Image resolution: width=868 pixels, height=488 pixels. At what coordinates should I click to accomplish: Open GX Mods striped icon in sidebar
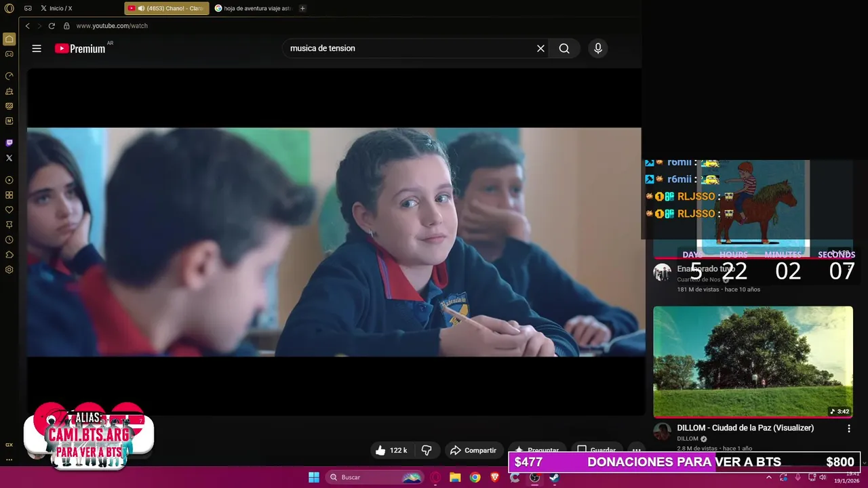pyautogui.click(x=9, y=106)
